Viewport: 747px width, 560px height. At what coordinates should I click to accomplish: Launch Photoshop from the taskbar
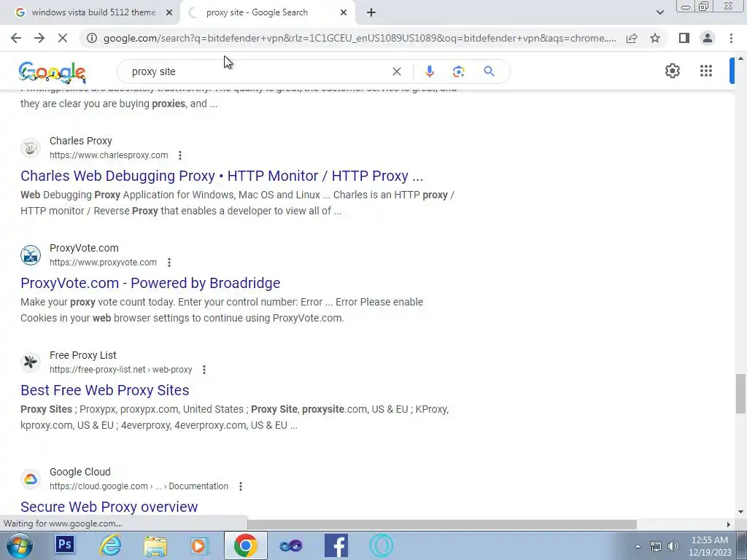point(64,544)
